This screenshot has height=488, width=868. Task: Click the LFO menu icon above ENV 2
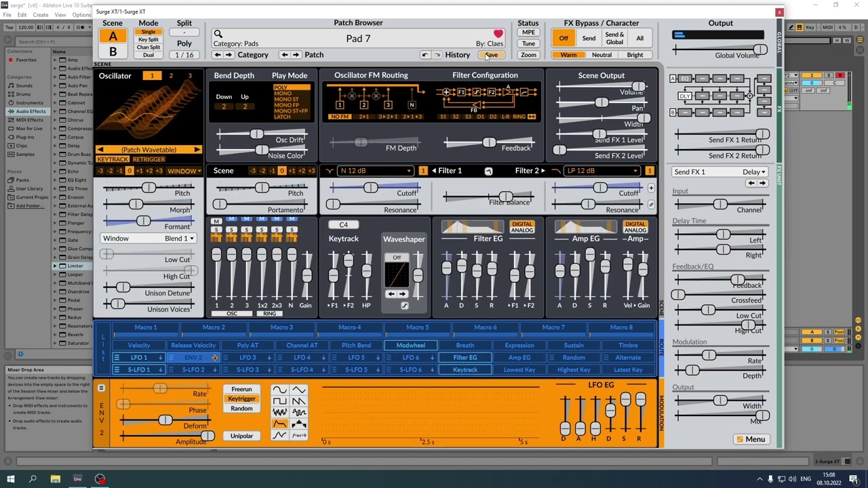pos(101,388)
